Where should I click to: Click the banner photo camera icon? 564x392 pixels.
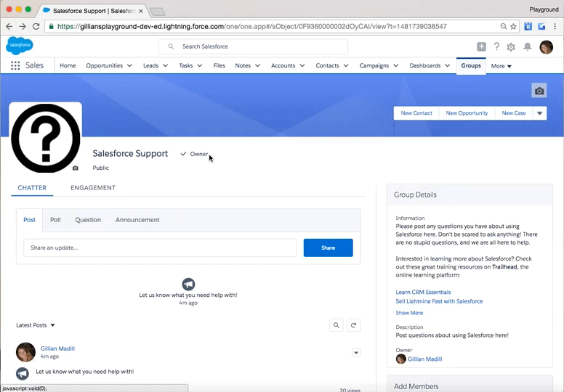click(x=539, y=91)
